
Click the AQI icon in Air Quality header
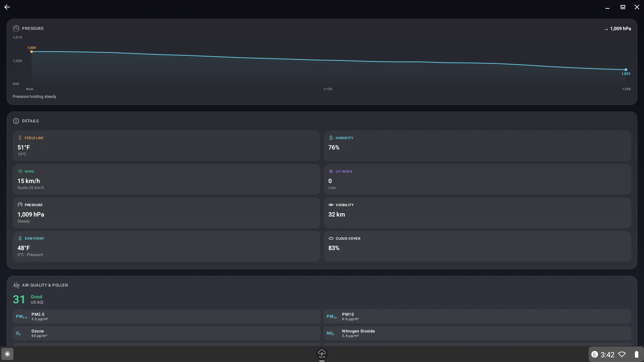point(16,285)
